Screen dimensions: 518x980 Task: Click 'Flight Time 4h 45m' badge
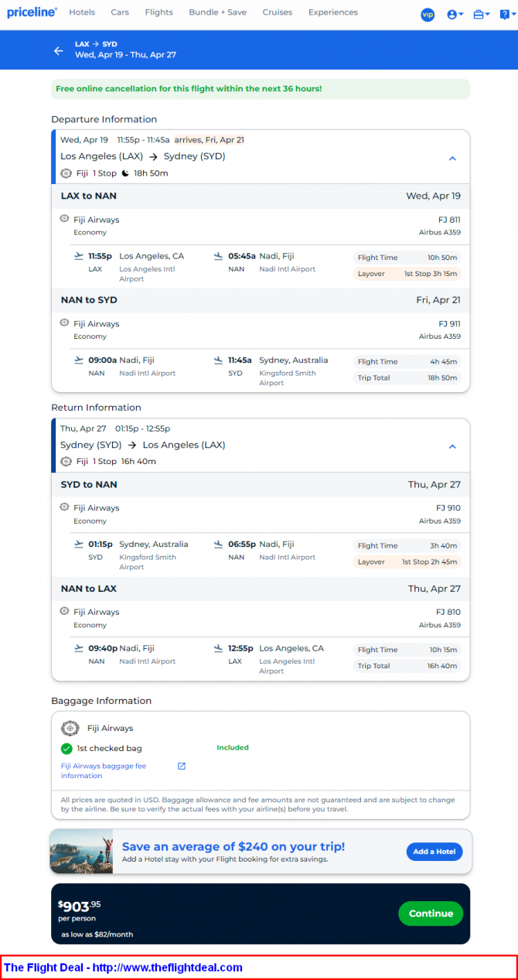click(x=407, y=361)
